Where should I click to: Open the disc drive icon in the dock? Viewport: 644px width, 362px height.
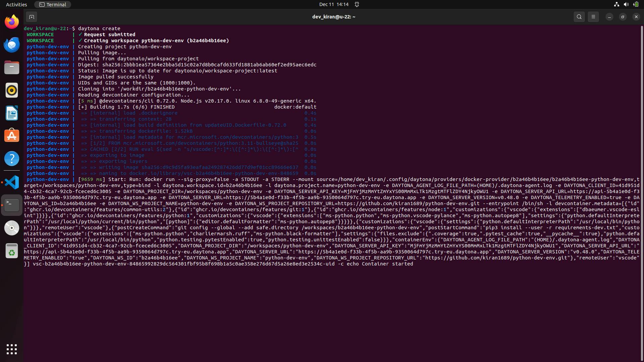coord(12,228)
